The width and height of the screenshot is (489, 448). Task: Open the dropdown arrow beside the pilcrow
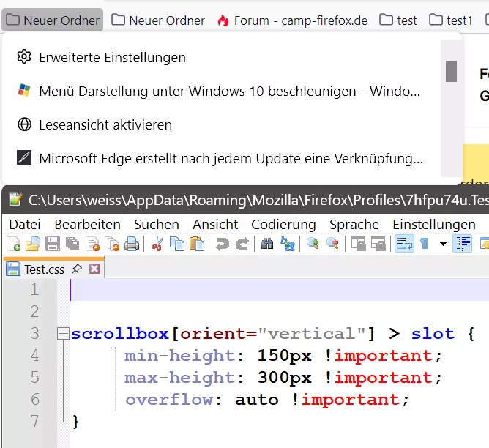point(443,244)
